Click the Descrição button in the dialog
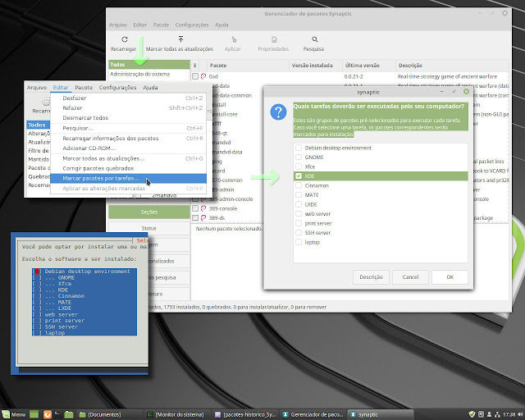 [371, 277]
